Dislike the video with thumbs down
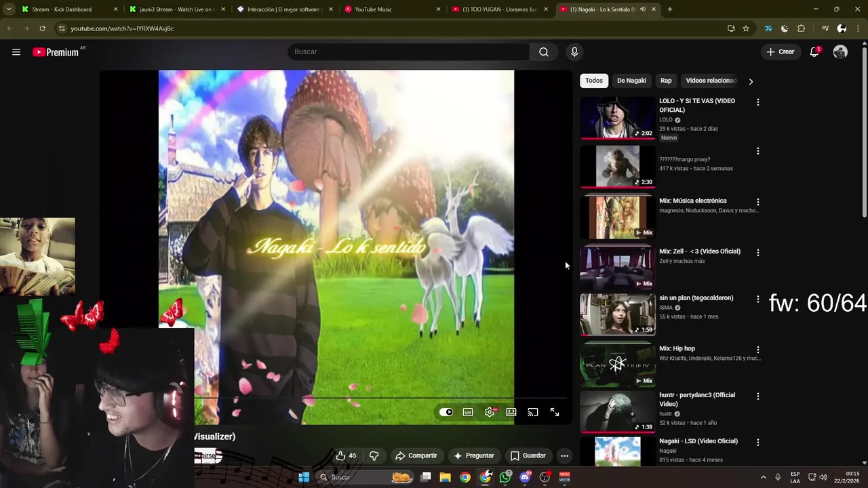 [x=374, y=455]
